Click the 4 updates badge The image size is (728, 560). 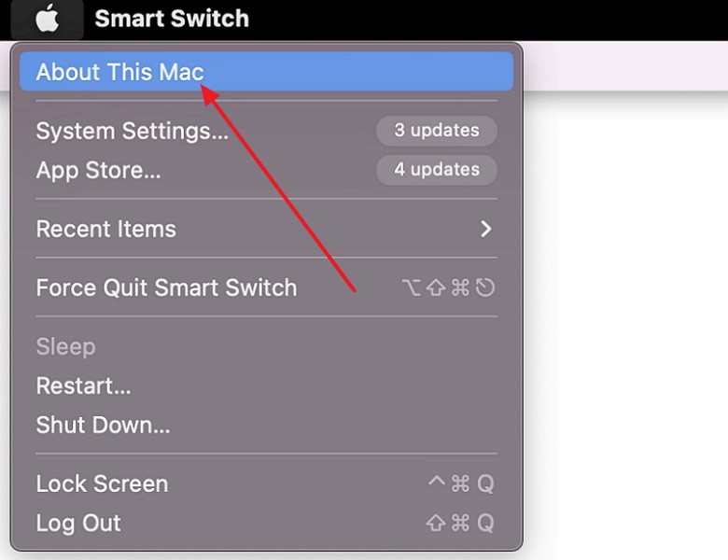click(x=437, y=170)
